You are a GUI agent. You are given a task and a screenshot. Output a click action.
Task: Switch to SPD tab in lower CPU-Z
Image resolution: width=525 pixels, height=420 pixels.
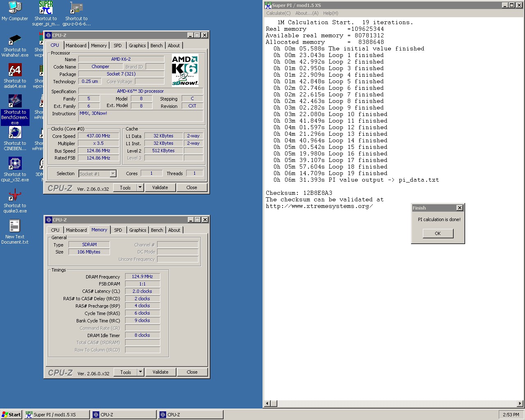[118, 230]
